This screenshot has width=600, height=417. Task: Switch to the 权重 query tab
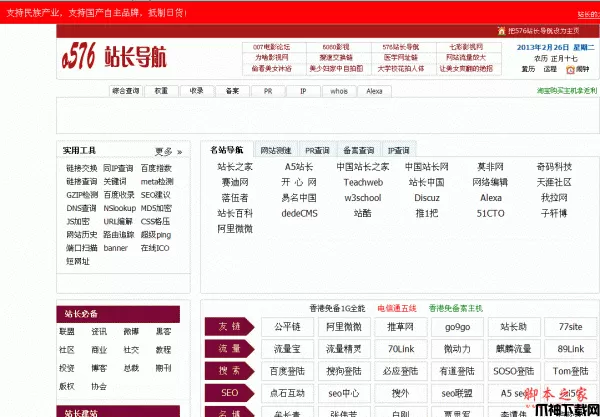coord(161,91)
